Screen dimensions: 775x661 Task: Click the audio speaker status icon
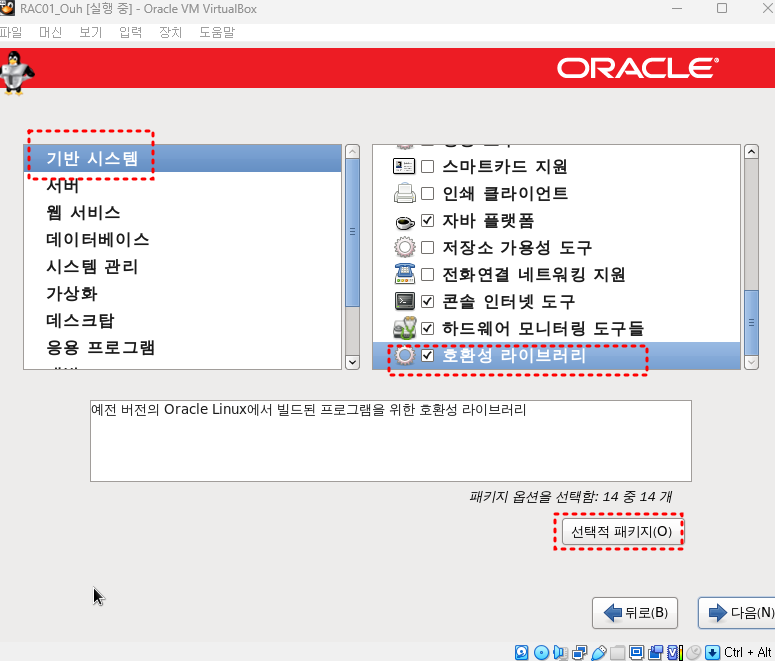click(560, 653)
